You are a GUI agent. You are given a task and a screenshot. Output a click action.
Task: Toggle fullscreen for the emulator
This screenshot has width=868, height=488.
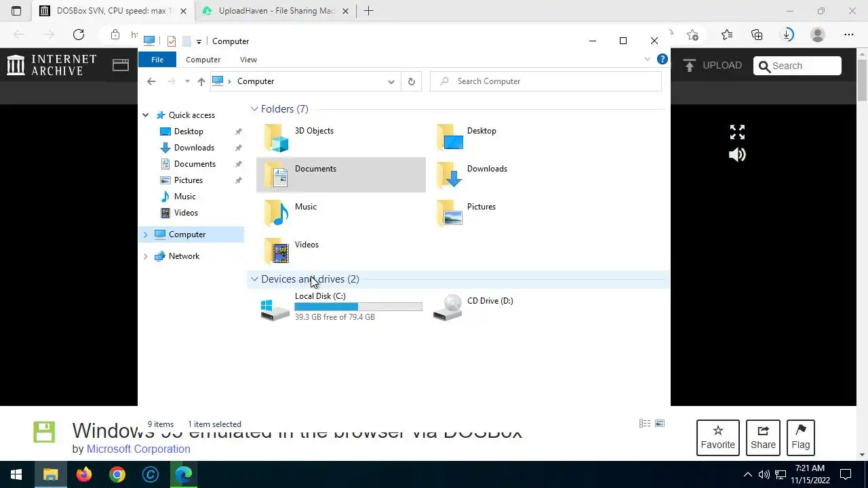pyautogui.click(x=737, y=132)
